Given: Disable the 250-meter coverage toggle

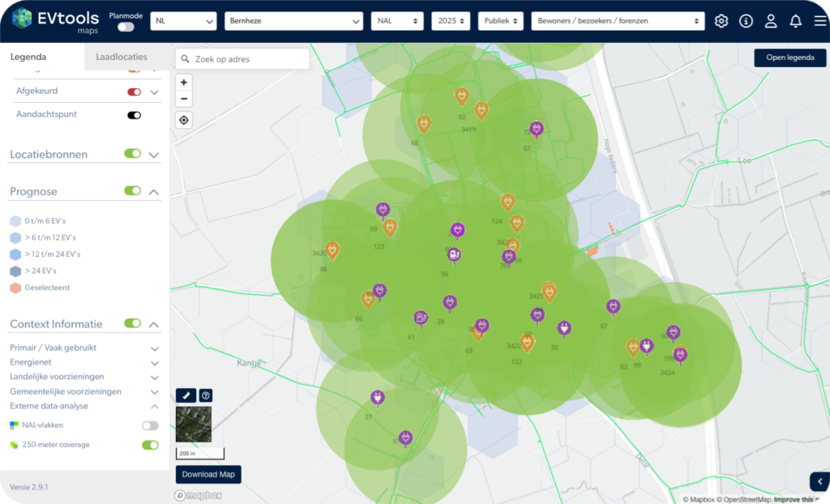Looking at the screenshot, I should 150,445.
